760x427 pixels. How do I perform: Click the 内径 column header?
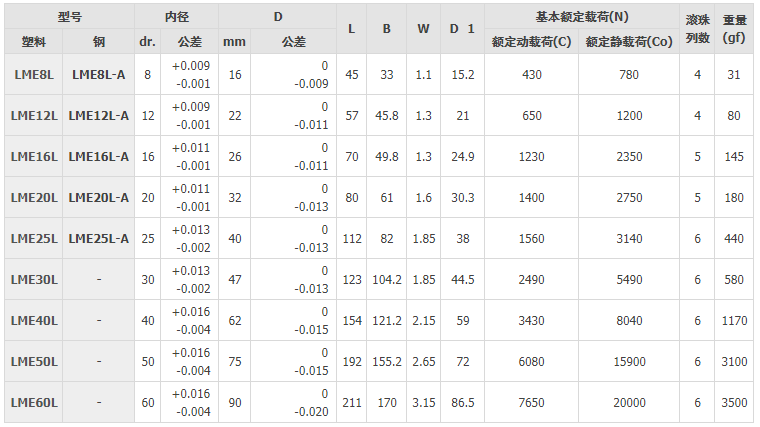tap(176, 17)
